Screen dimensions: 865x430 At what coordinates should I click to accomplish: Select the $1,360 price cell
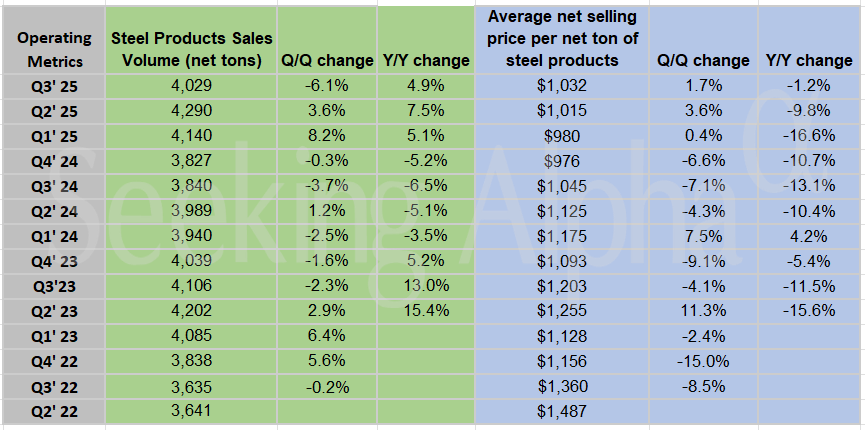click(x=561, y=385)
